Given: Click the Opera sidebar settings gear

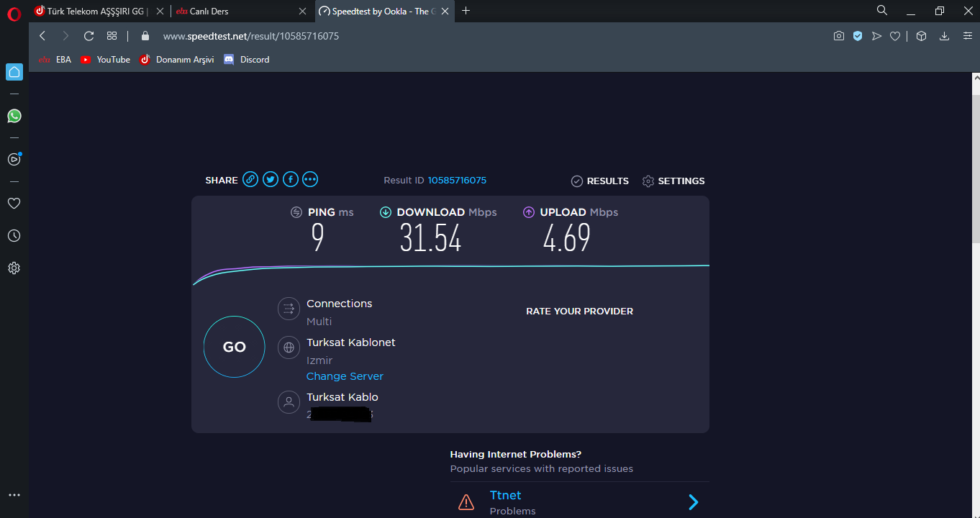Looking at the screenshot, I should 14,268.
